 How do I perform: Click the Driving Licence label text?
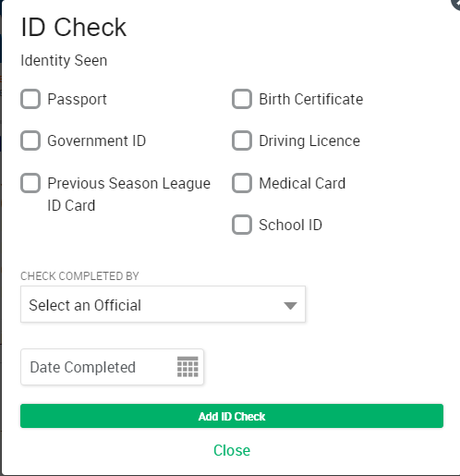(309, 141)
